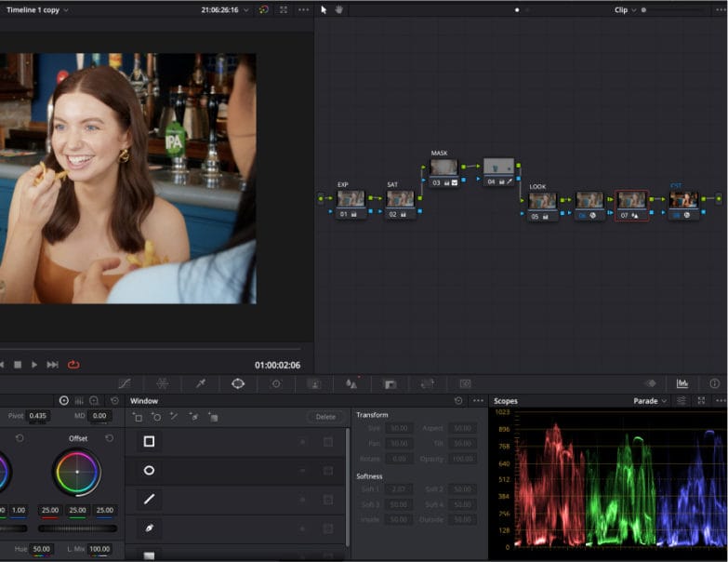Open the Clip node mode dropdown

(x=634, y=9)
